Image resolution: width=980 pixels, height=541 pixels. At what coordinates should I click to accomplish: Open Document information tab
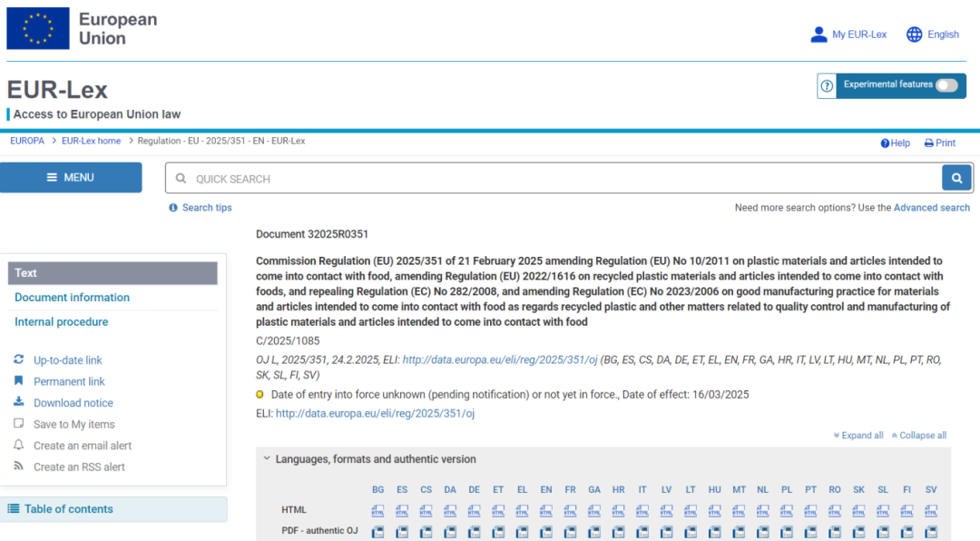pyautogui.click(x=72, y=298)
